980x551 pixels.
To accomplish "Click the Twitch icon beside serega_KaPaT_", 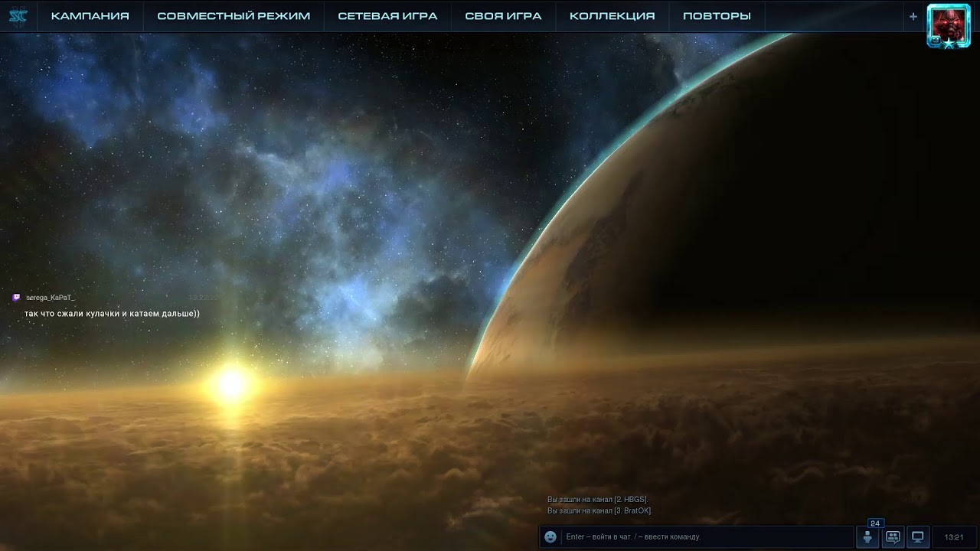I will coord(16,298).
